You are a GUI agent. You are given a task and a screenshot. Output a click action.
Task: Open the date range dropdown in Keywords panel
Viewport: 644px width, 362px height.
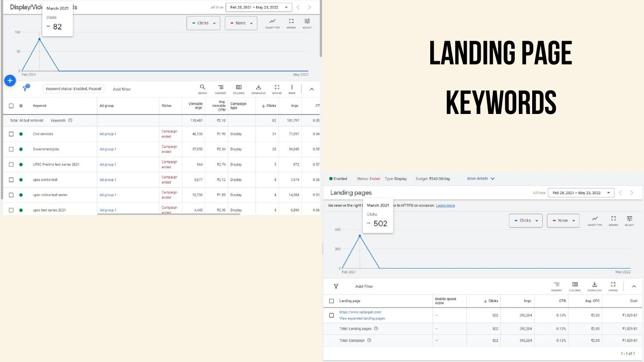pos(259,7)
